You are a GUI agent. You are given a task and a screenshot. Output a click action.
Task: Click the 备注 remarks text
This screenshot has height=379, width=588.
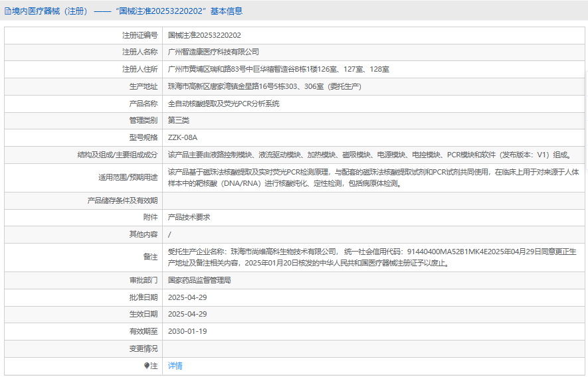(372, 257)
